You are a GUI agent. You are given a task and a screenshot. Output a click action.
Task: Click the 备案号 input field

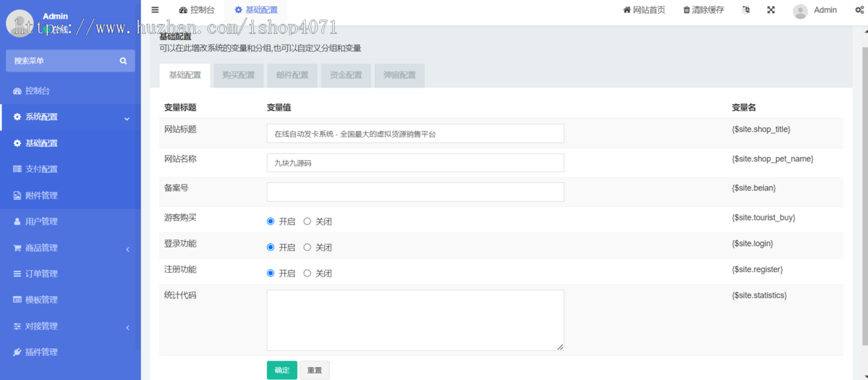[x=415, y=192]
